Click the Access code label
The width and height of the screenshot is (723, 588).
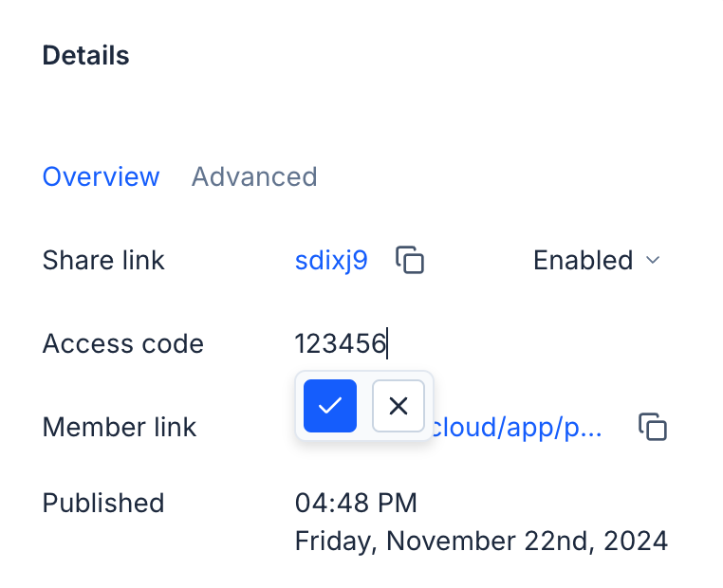pos(123,343)
